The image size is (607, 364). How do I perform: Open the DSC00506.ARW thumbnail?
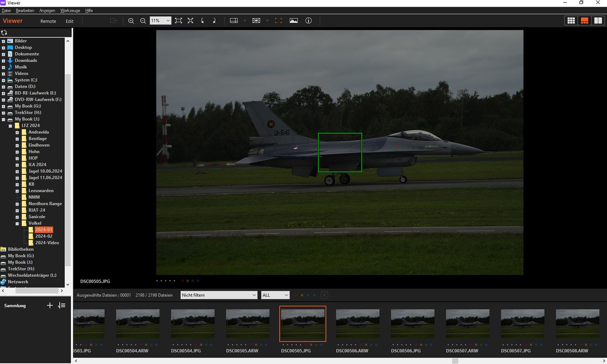coord(357,324)
